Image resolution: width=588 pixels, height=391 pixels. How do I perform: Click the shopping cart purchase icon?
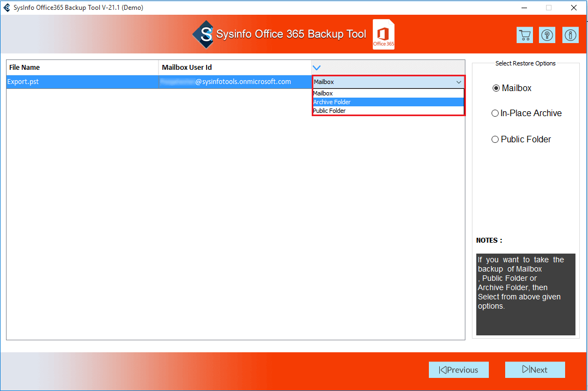525,35
